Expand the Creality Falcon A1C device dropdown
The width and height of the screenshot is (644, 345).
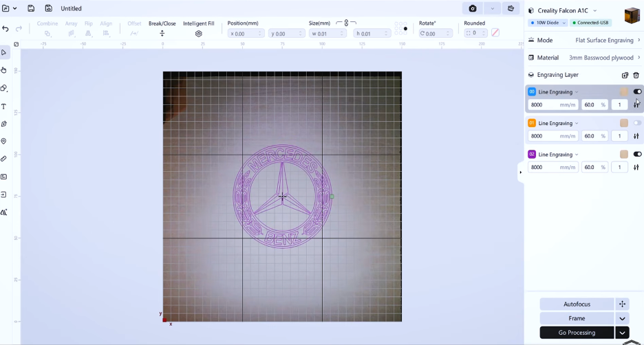(594, 11)
